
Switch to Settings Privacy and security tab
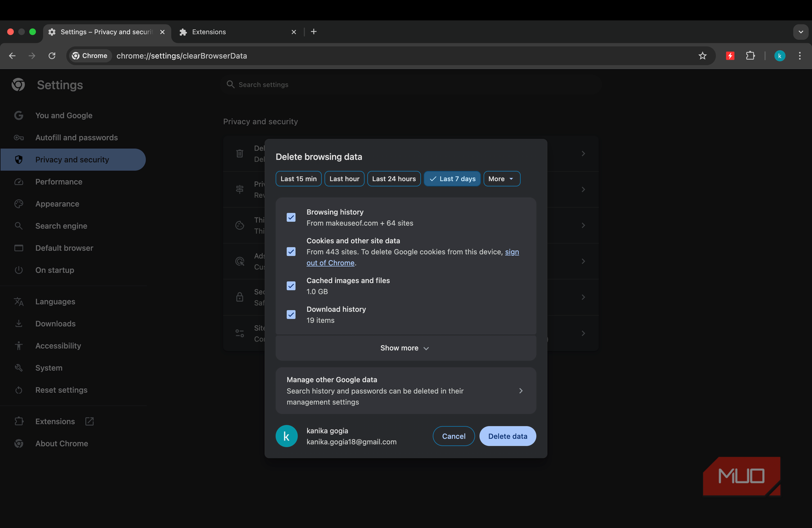point(107,32)
